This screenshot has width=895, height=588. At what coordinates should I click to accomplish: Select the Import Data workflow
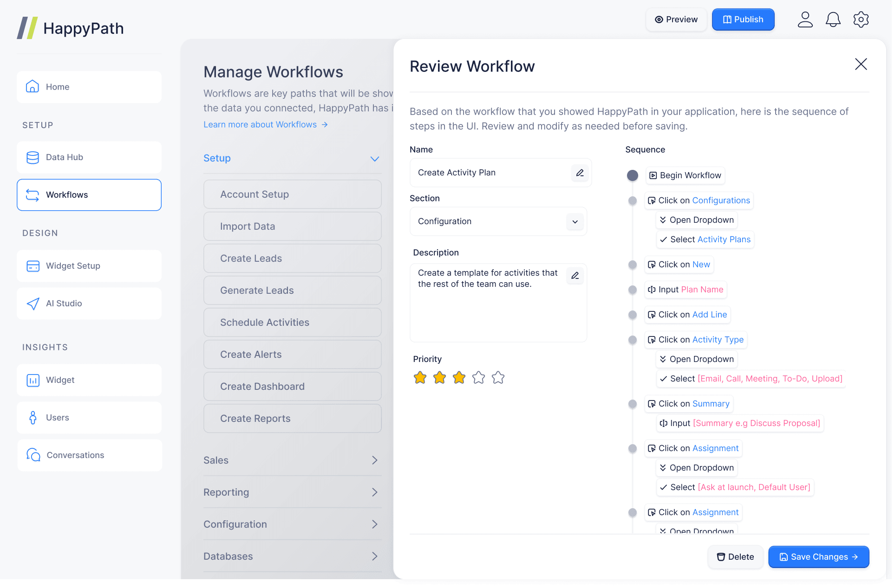pos(294,227)
